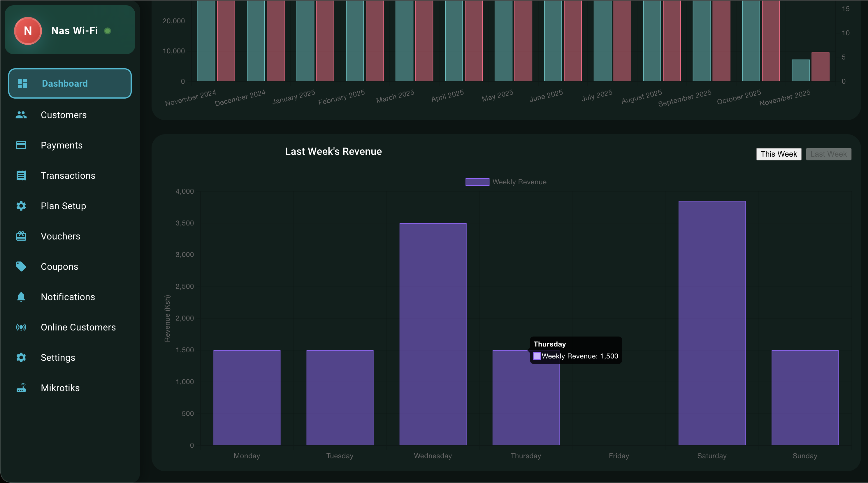Open Mikrotiks via the router icon
868x483 pixels.
click(x=21, y=388)
